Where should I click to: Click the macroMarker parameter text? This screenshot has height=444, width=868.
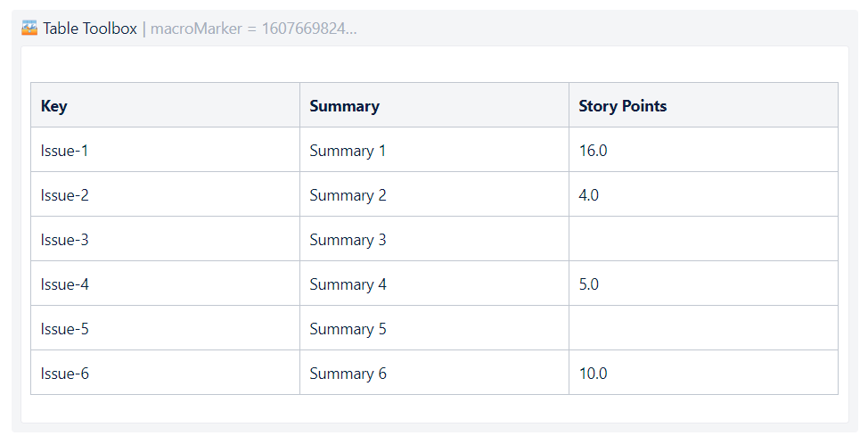253,29
